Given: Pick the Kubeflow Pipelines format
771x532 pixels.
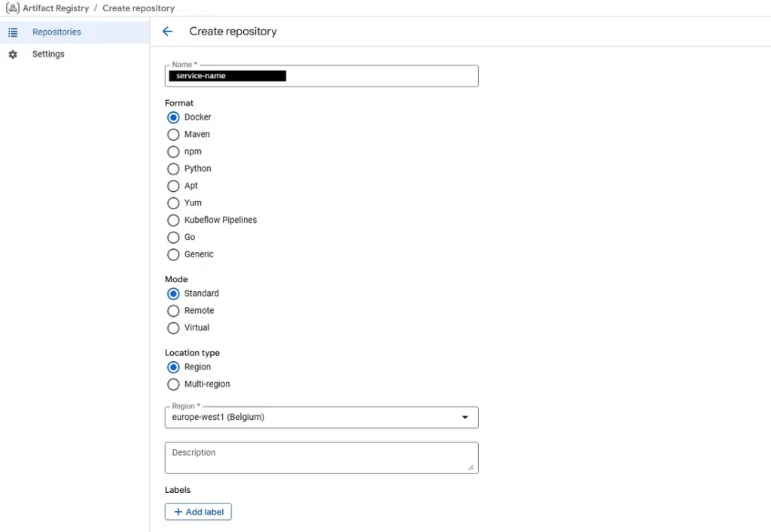Looking at the screenshot, I should point(173,220).
